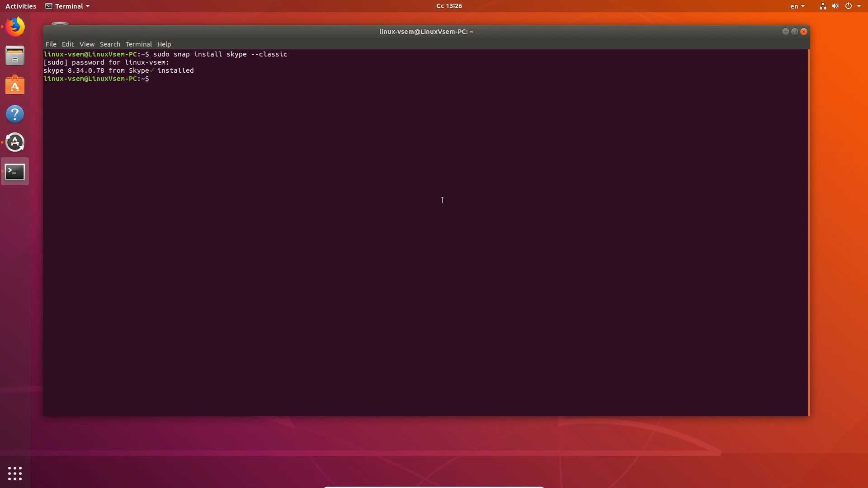Open the network status icon
This screenshot has height=488, width=868.
coord(823,6)
